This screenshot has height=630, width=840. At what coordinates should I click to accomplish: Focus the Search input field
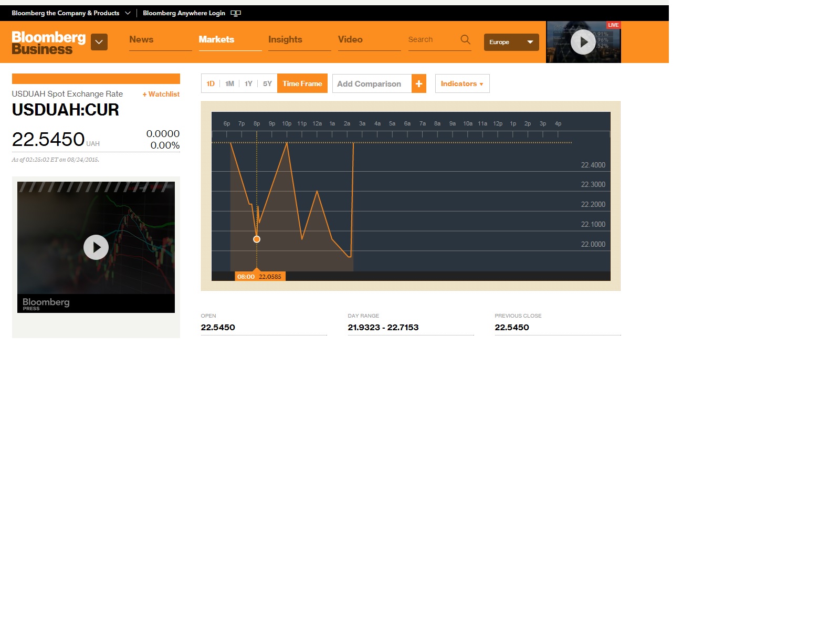[x=432, y=39]
